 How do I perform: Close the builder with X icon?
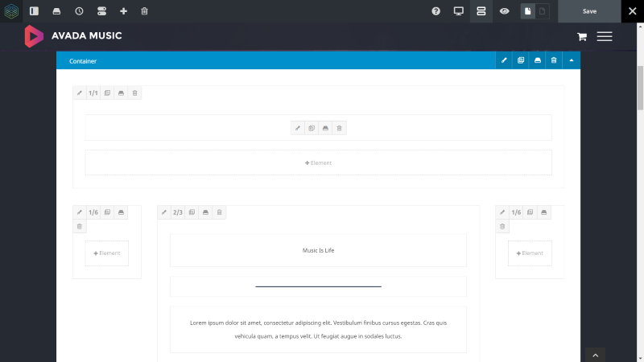point(633,11)
